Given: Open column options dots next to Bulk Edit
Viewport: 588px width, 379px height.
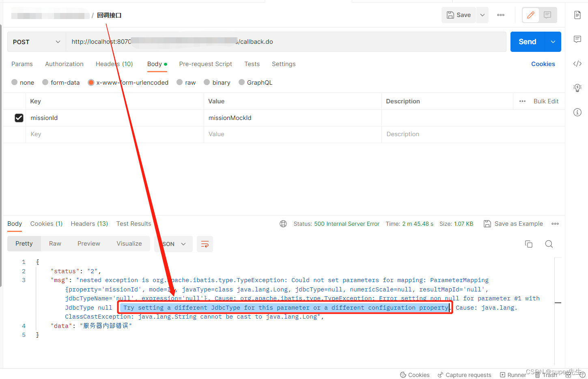Looking at the screenshot, I should 522,101.
